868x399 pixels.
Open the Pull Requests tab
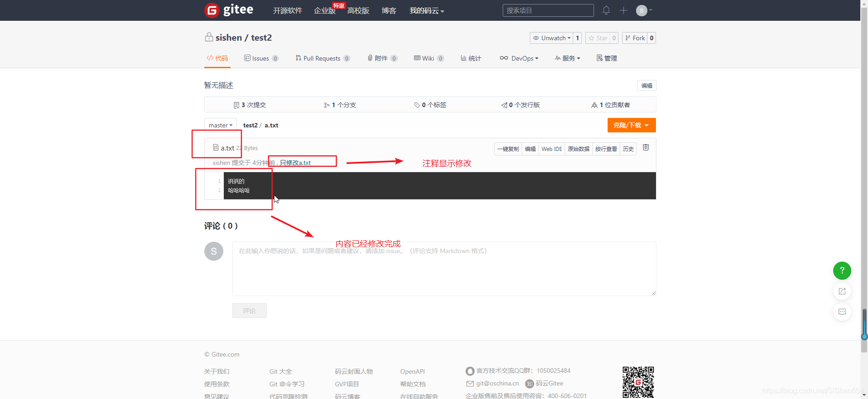click(323, 58)
